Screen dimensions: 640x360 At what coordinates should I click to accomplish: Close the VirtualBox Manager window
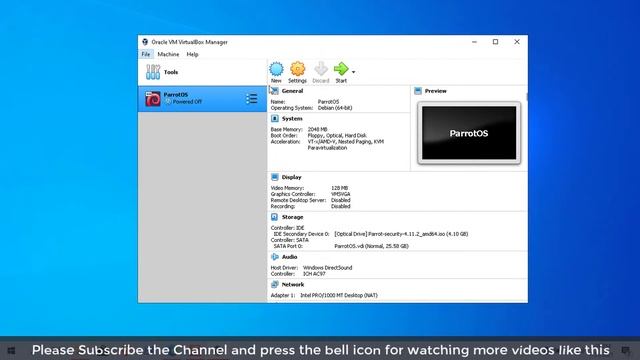[x=517, y=42]
